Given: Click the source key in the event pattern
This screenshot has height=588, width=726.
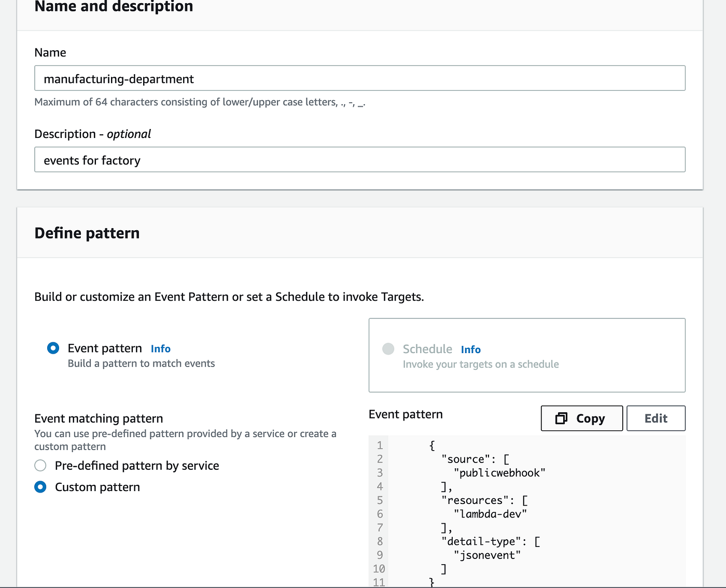Looking at the screenshot, I should 467,459.
